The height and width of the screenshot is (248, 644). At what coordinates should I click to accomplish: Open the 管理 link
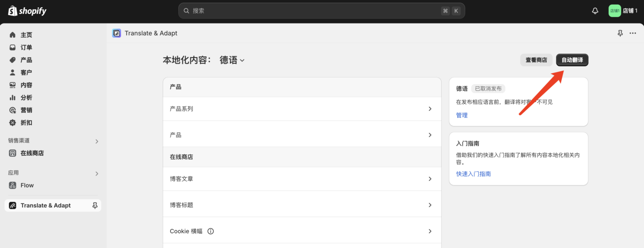(x=462, y=115)
